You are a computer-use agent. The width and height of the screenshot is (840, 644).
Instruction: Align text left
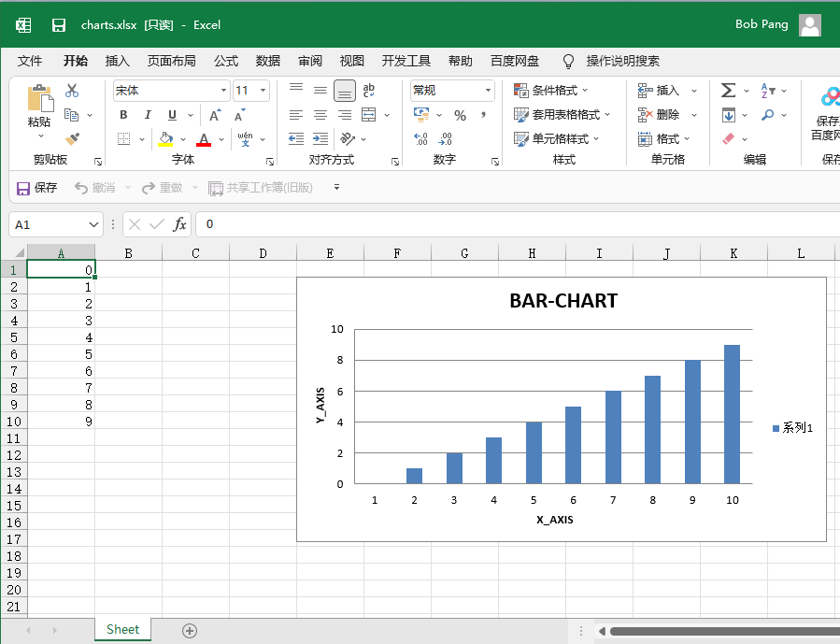click(296, 115)
